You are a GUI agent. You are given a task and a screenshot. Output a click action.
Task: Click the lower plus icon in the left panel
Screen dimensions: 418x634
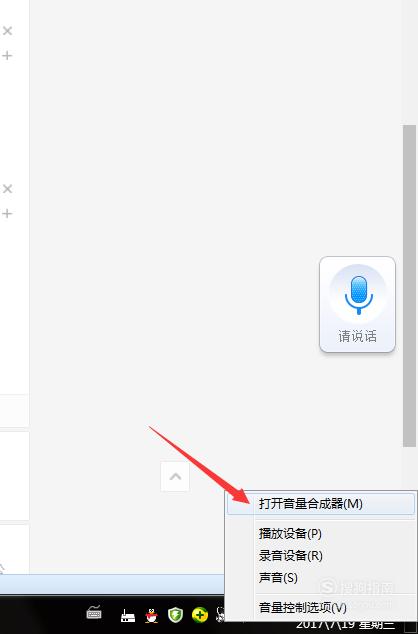(7, 213)
